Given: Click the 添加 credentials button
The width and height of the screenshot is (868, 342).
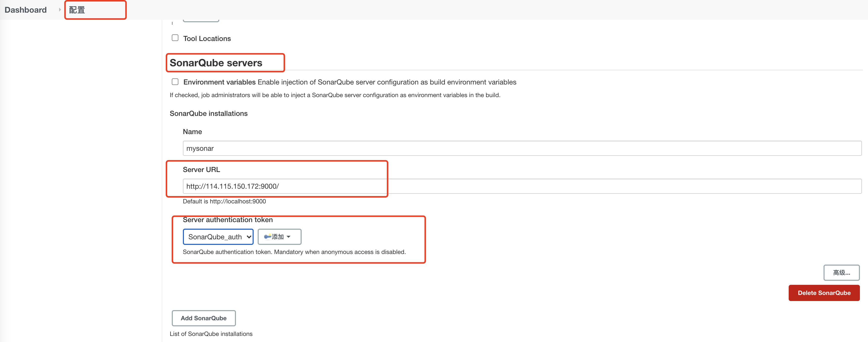Looking at the screenshot, I should tap(279, 237).
